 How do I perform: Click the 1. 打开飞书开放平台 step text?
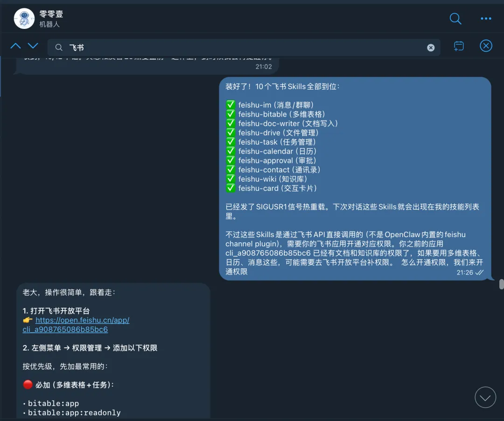click(x=56, y=311)
